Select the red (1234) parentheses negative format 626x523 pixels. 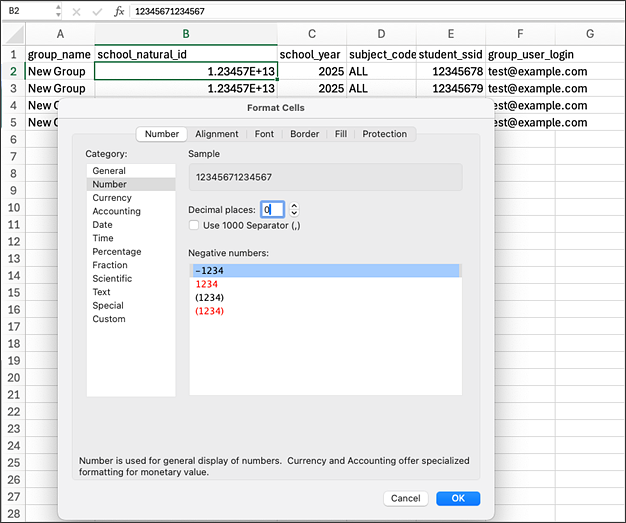point(210,311)
